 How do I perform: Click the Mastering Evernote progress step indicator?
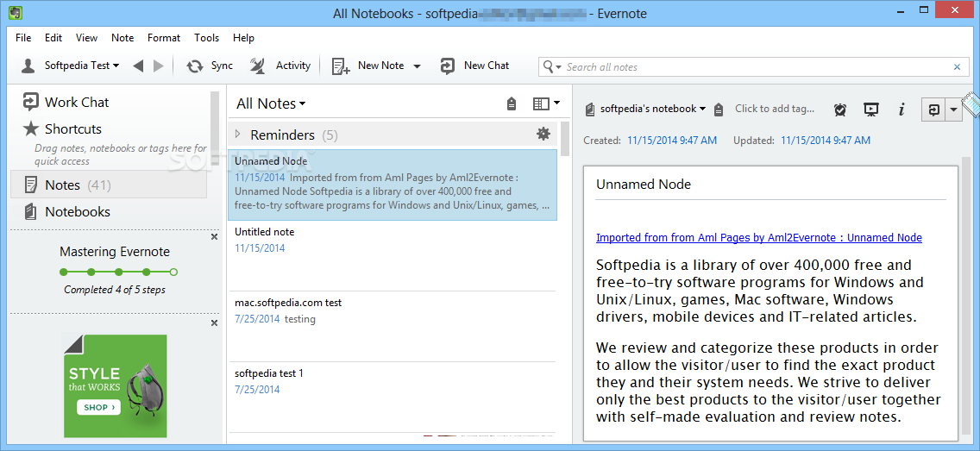pos(118,272)
